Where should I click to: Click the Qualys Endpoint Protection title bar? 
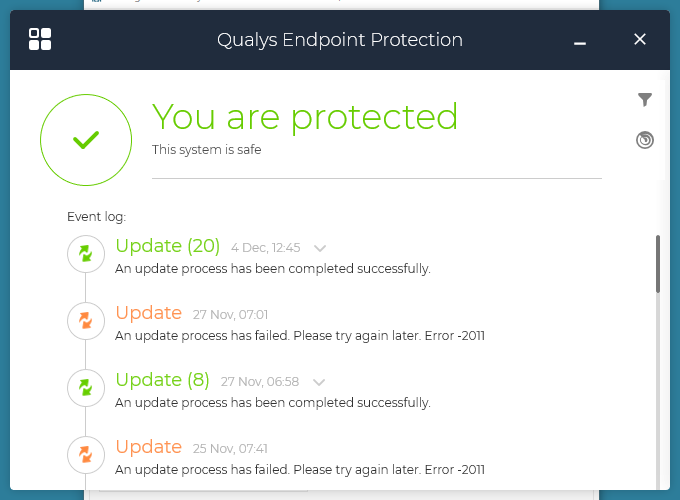[340, 40]
